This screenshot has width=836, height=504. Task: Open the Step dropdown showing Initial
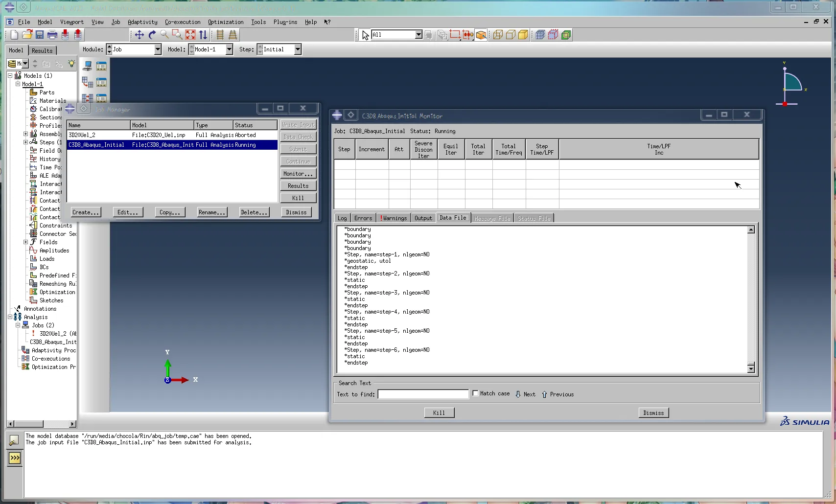pos(297,49)
